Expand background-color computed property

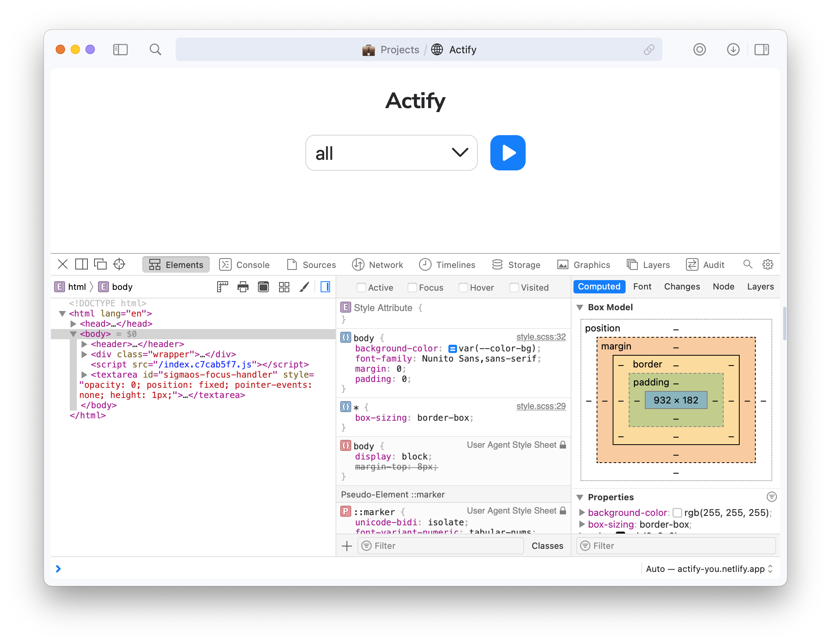(582, 512)
